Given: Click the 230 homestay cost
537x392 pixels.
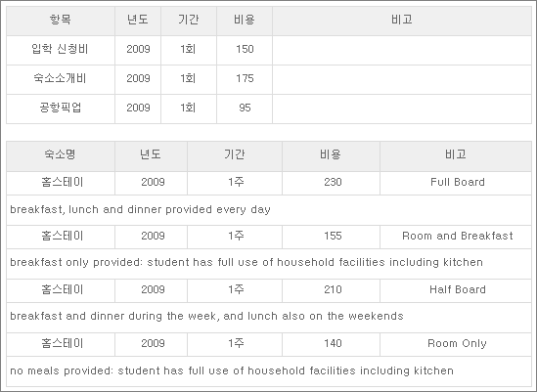Looking at the screenshot, I should (332, 182).
